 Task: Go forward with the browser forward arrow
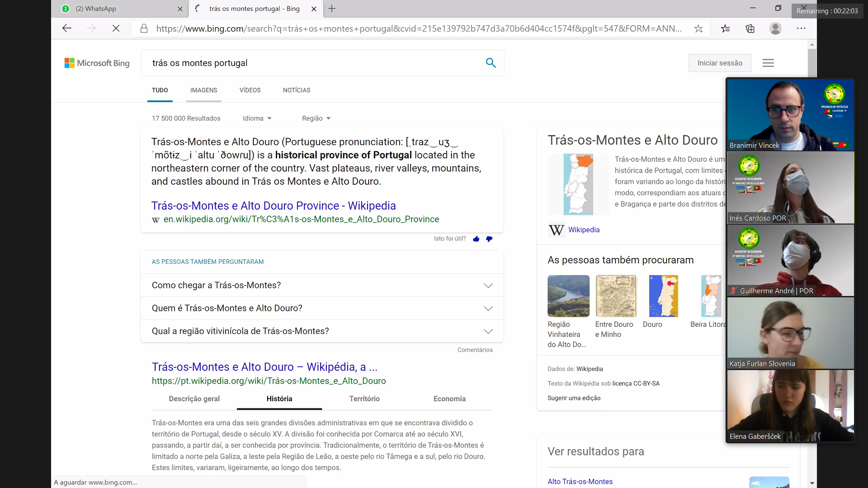point(91,28)
